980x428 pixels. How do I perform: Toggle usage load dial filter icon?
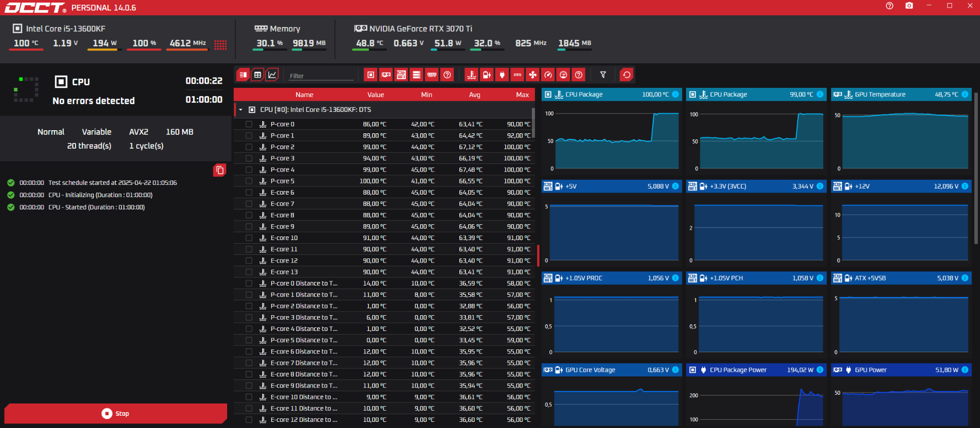click(x=563, y=75)
